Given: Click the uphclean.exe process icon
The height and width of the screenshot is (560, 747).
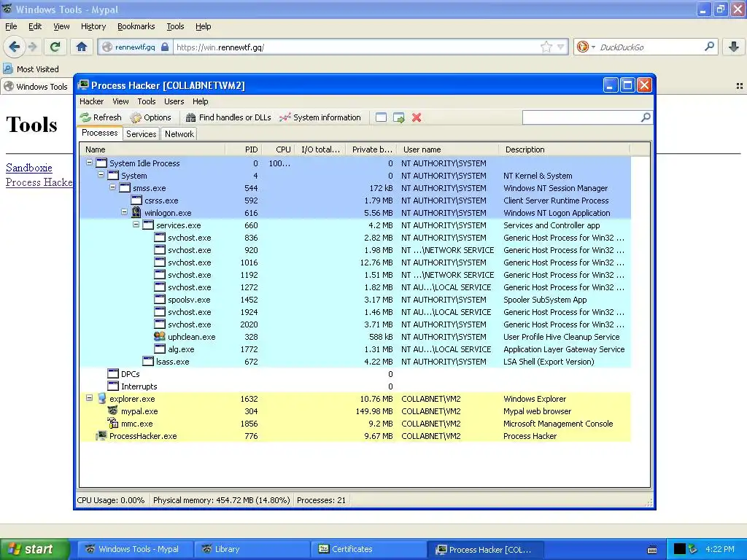Looking at the screenshot, I should tap(160, 336).
